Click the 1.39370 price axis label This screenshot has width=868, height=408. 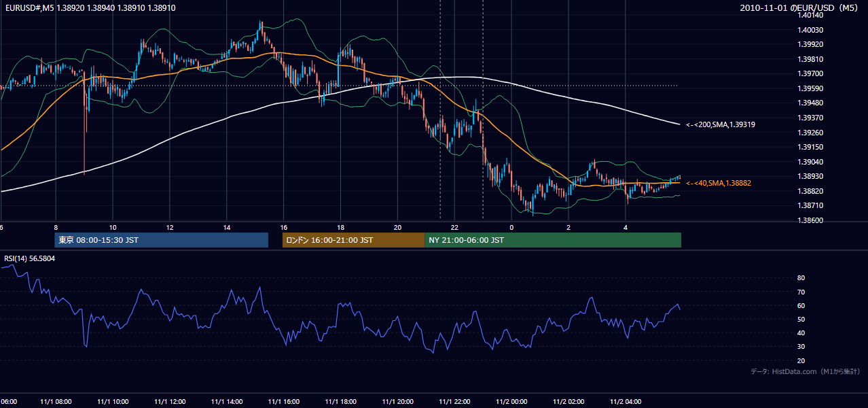(x=812, y=118)
